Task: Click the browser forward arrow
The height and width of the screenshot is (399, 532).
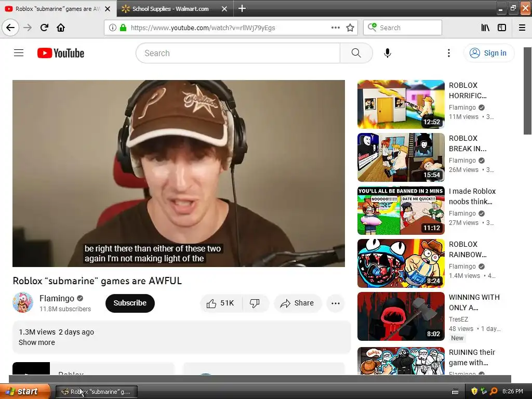Action: pos(28,28)
